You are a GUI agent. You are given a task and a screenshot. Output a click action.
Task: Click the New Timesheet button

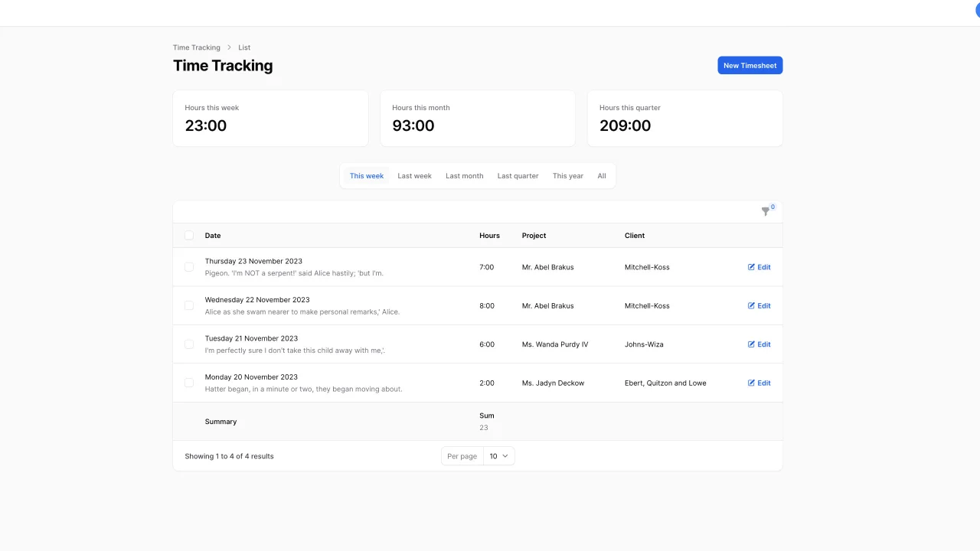(750, 65)
